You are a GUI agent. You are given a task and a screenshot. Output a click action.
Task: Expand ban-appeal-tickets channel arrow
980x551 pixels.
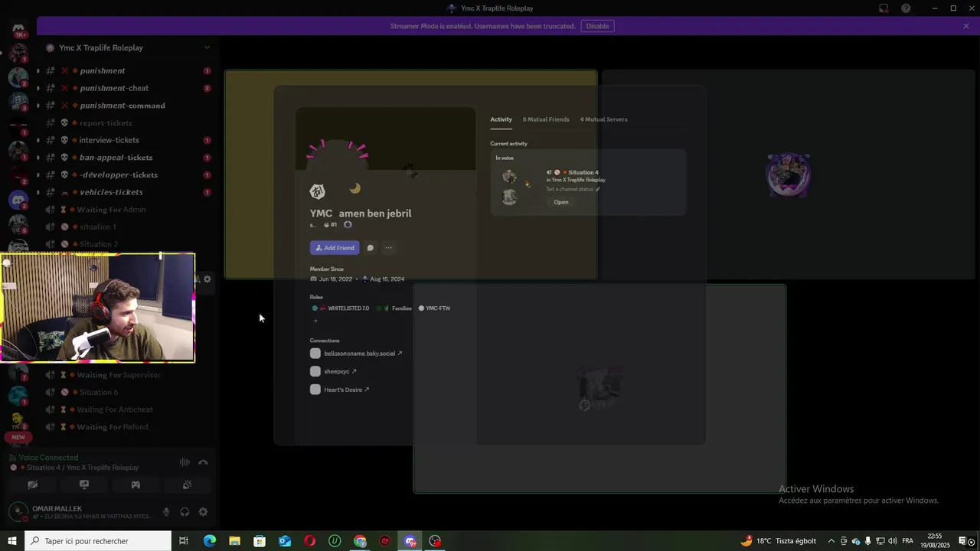click(x=38, y=158)
